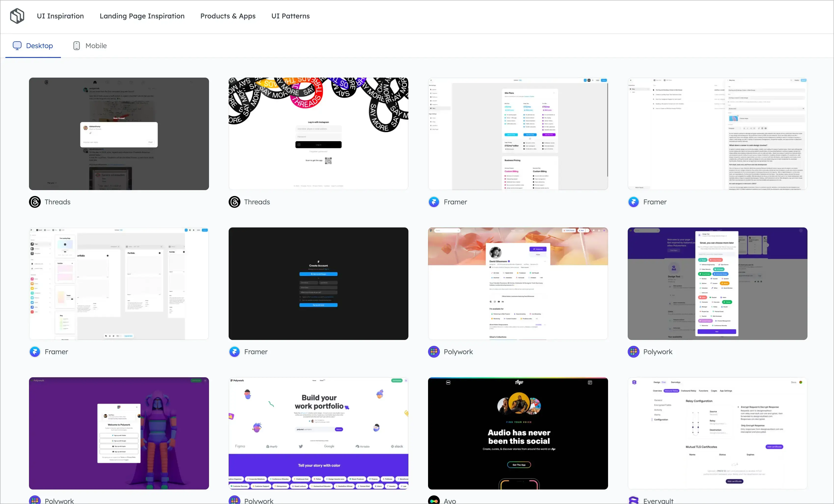Switch to the Desktop tab
834x504 pixels.
33,46
